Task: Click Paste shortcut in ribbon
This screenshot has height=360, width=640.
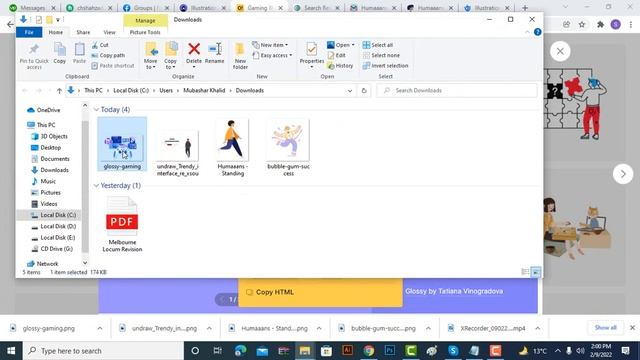Action: click(113, 65)
